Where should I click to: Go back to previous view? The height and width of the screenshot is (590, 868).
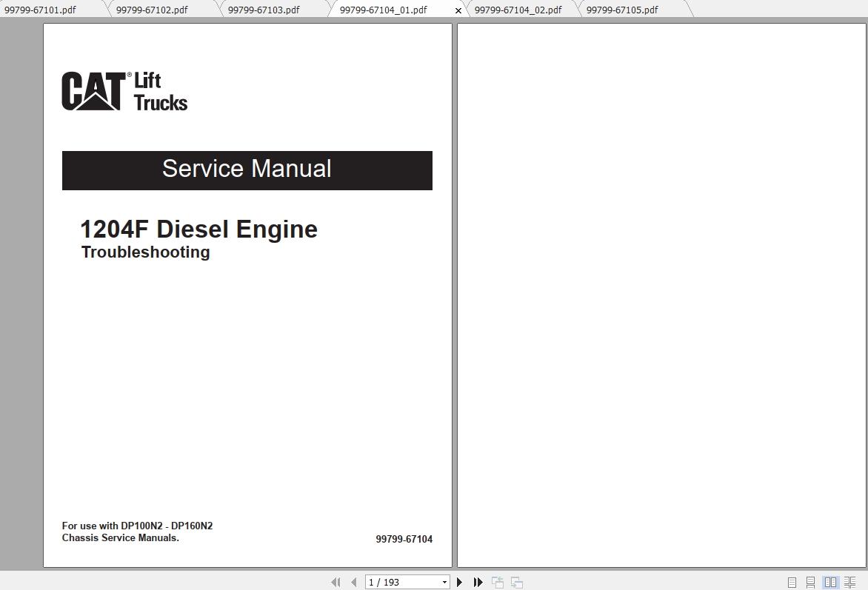(x=497, y=582)
